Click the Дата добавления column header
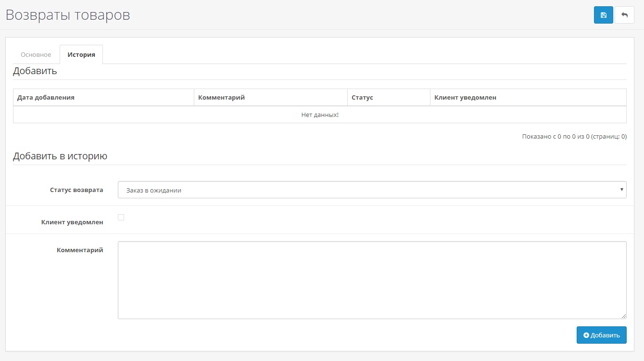The width and height of the screenshot is (644, 361). [46, 97]
